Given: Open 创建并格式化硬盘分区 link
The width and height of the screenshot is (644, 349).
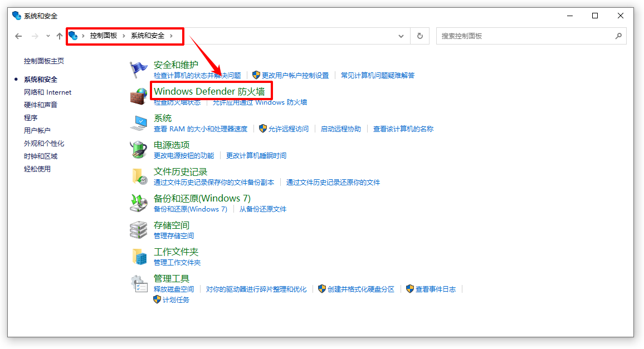Looking at the screenshot, I should [x=360, y=289].
